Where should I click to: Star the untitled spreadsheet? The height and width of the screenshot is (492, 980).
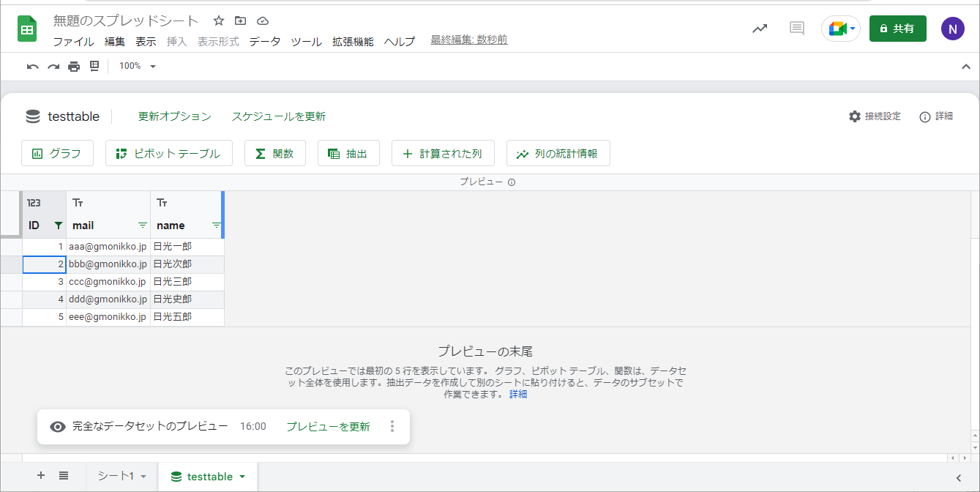[x=218, y=20]
